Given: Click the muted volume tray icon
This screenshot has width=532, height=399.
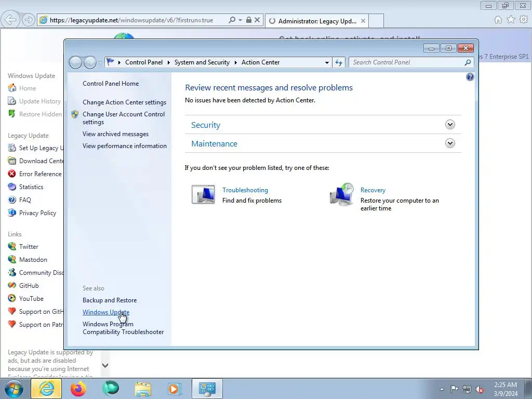Looking at the screenshot, I should point(480,389).
